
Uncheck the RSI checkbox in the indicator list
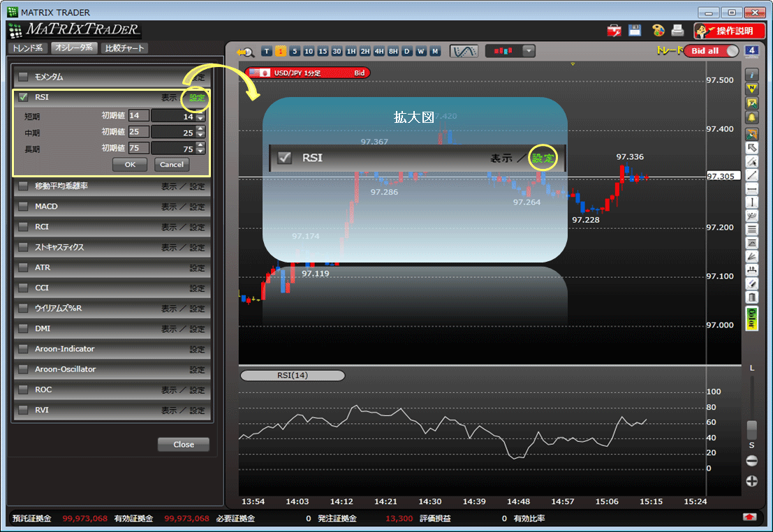tap(23, 97)
